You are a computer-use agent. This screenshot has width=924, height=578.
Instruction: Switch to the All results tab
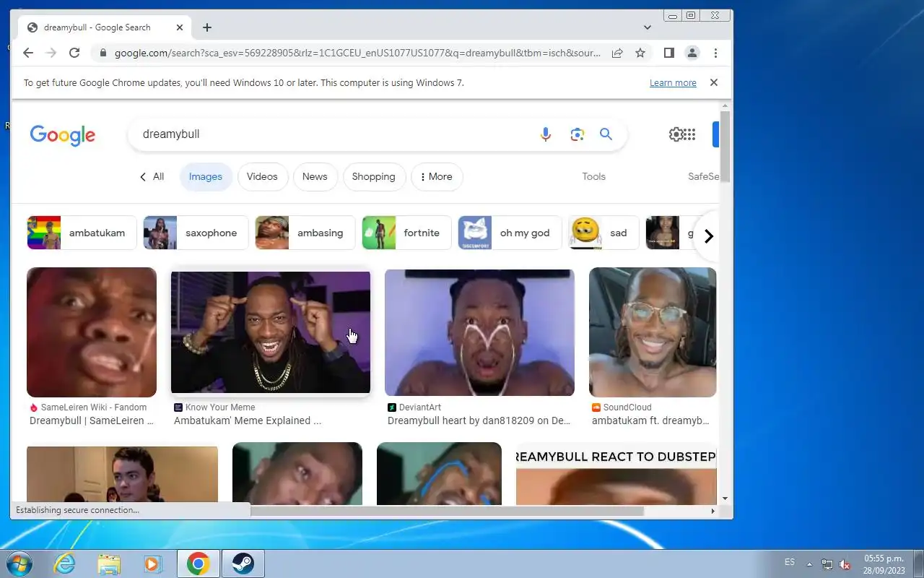point(152,176)
